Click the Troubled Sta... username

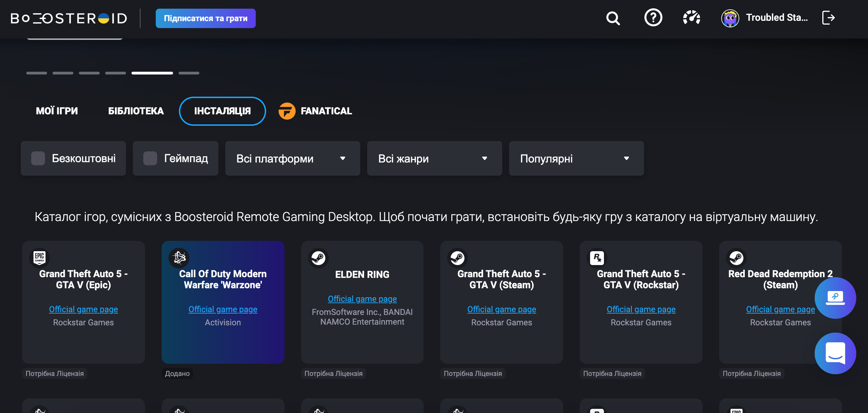(777, 18)
